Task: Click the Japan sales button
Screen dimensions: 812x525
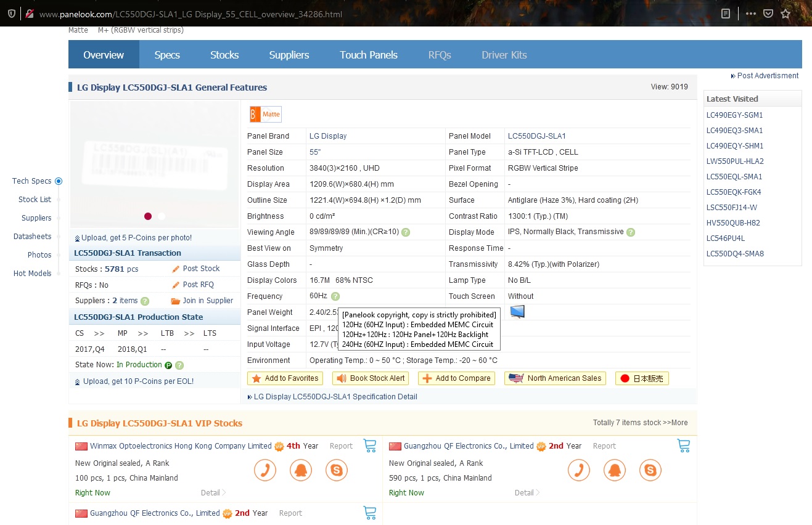Action: pos(642,378)
